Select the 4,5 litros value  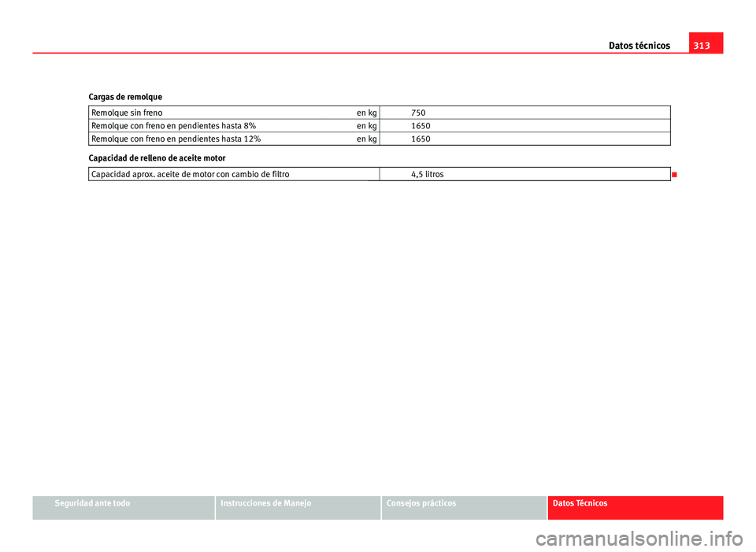tap(427, 175)
